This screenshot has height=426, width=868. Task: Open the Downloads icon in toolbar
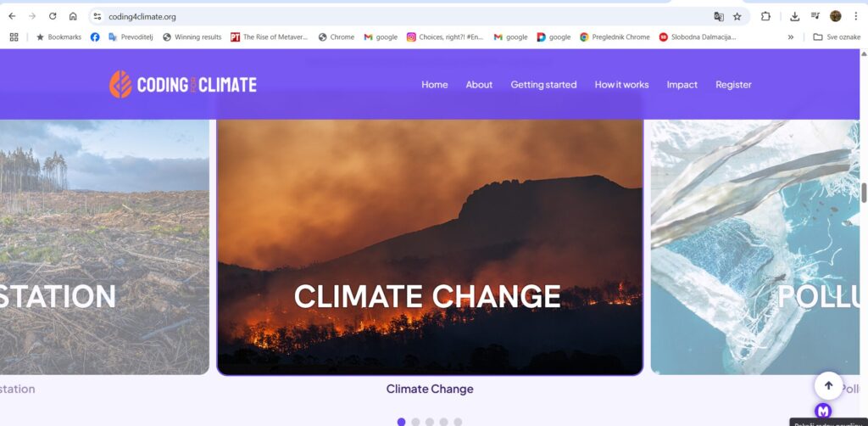[794, 17]
